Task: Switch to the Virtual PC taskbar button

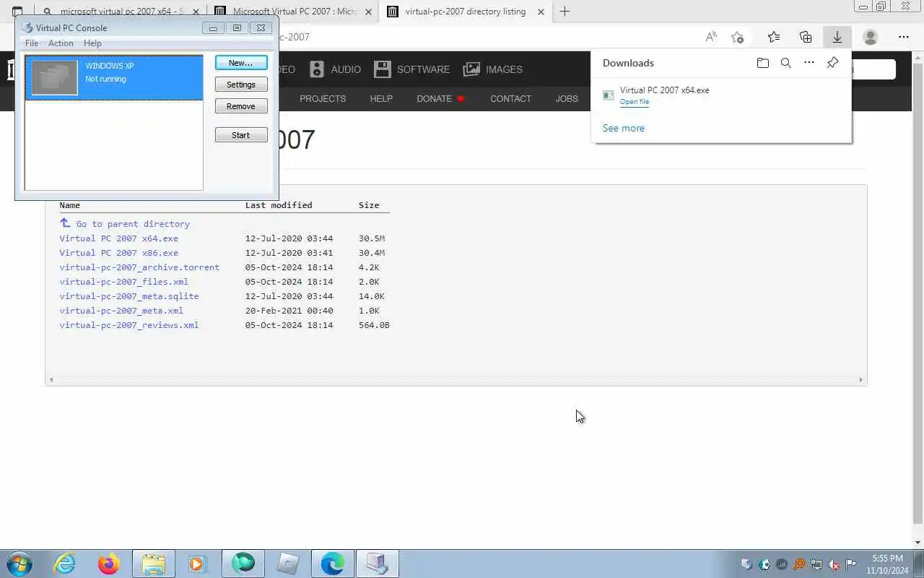Action: pos(377,564)
